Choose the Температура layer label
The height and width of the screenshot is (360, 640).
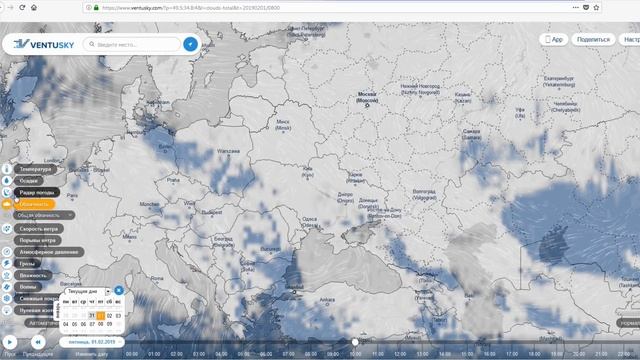[x=36, y=169]
